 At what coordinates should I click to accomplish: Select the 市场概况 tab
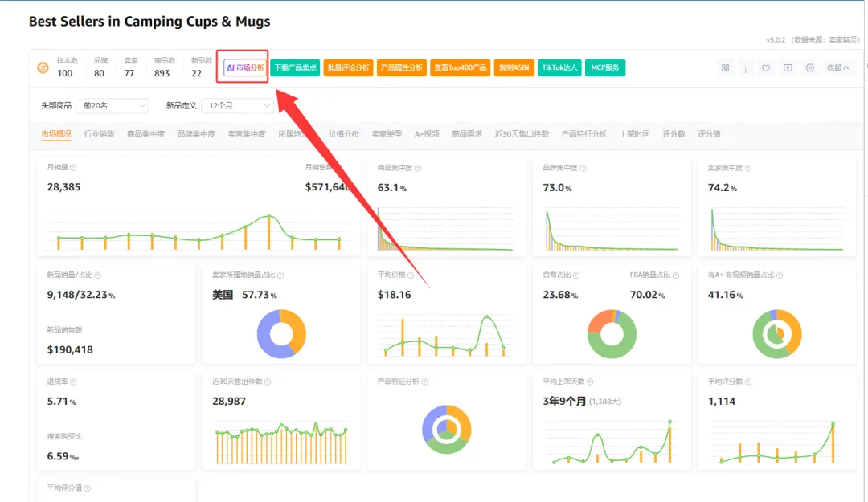pos(56,134)
